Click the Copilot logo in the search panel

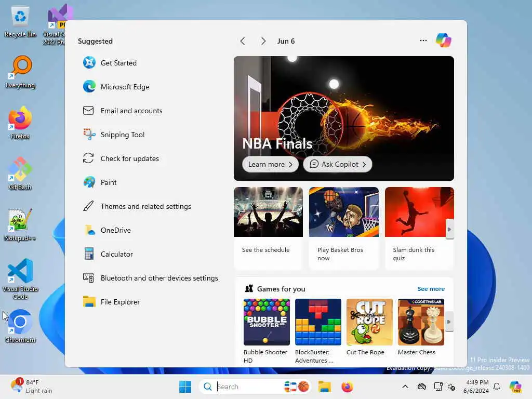444,41
